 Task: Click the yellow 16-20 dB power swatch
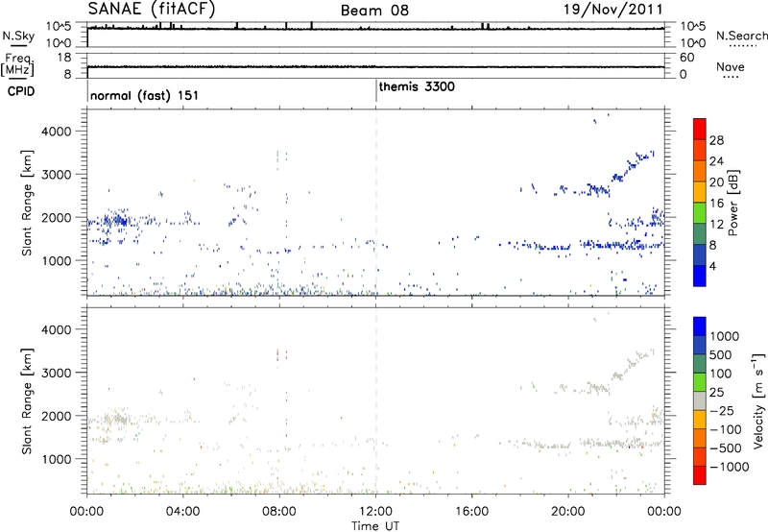[700, 192]
